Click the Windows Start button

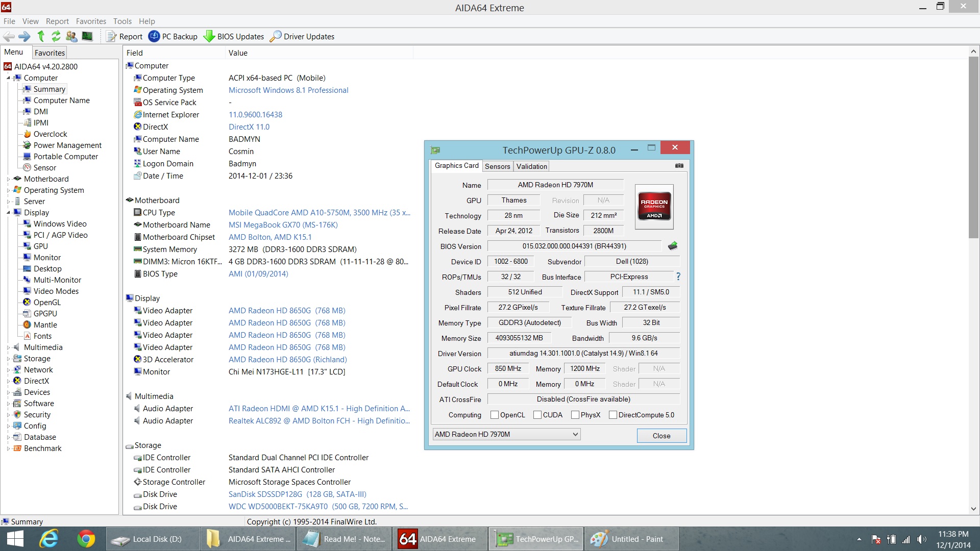[15, 539]
